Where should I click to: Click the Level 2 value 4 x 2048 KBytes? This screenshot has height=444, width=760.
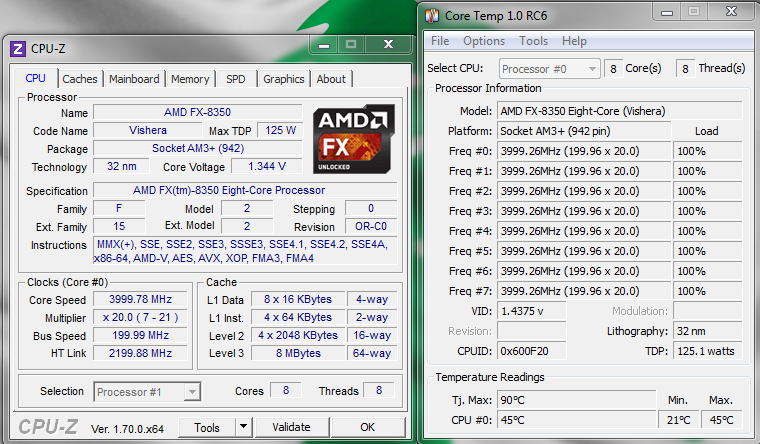tap(298, 335)
